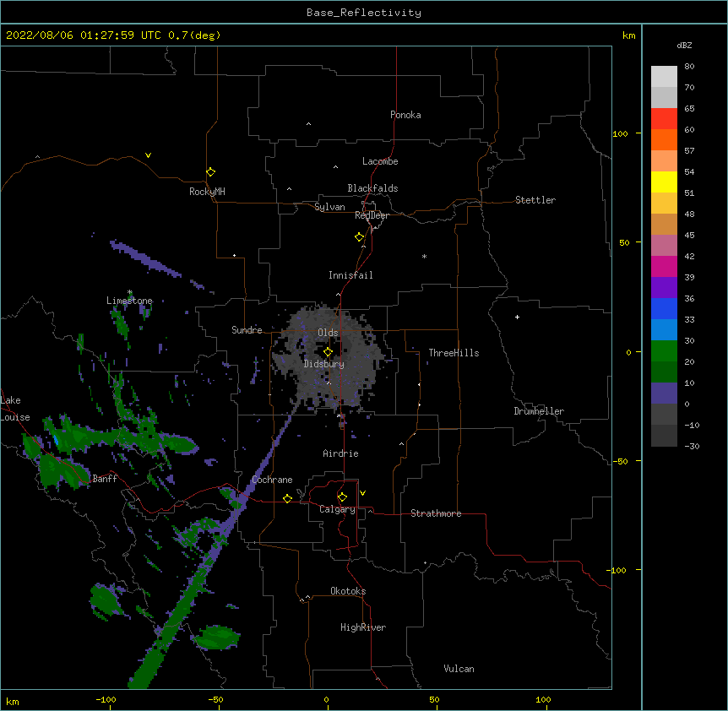This screenshot has width=728, height=711.
Task: Click the Innisfail city label
Action: (350, 275)
